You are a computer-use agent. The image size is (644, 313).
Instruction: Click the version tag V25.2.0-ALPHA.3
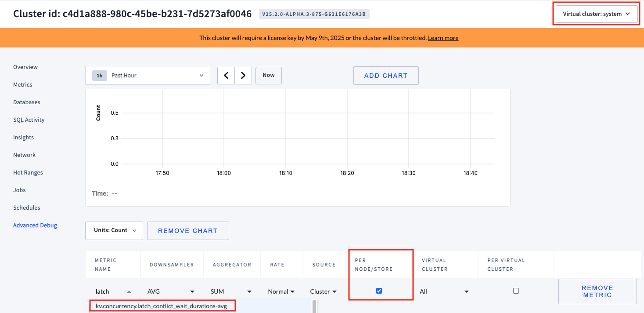(314, 14)
